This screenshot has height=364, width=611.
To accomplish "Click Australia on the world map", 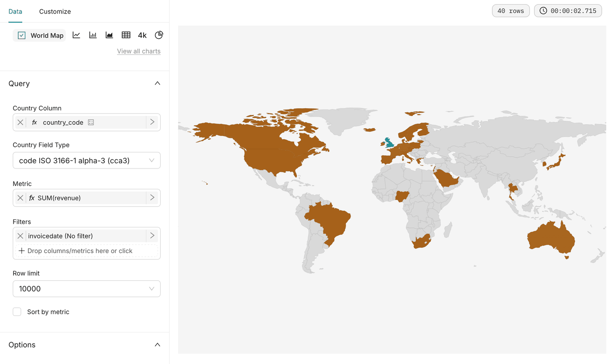I will 551,238.
